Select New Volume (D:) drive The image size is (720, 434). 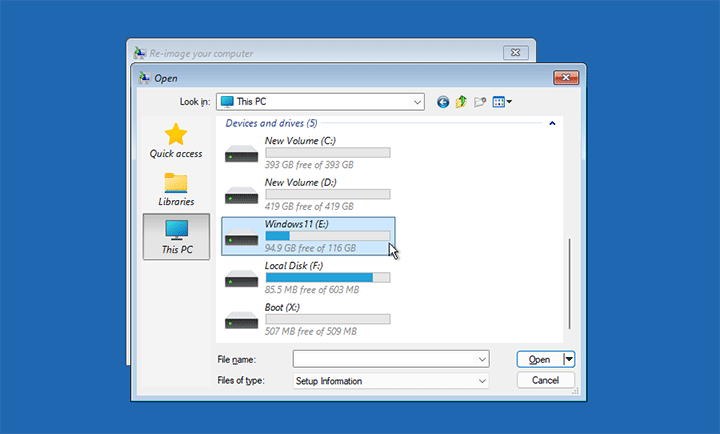pos(308,195)
